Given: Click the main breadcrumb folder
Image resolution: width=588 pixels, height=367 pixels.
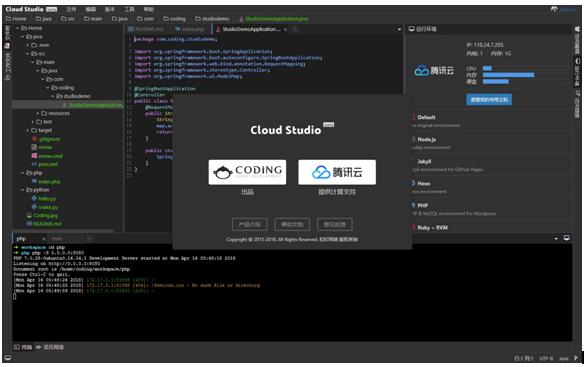Looking at the screenshot, I should tap(93, 18).
